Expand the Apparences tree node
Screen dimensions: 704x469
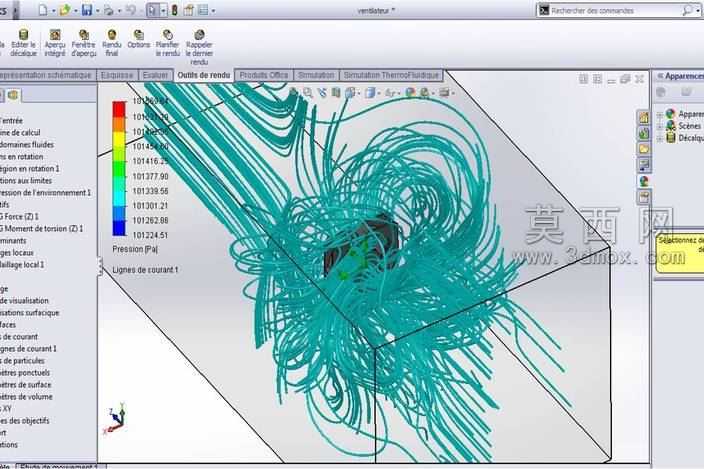(x=660, y=115)
